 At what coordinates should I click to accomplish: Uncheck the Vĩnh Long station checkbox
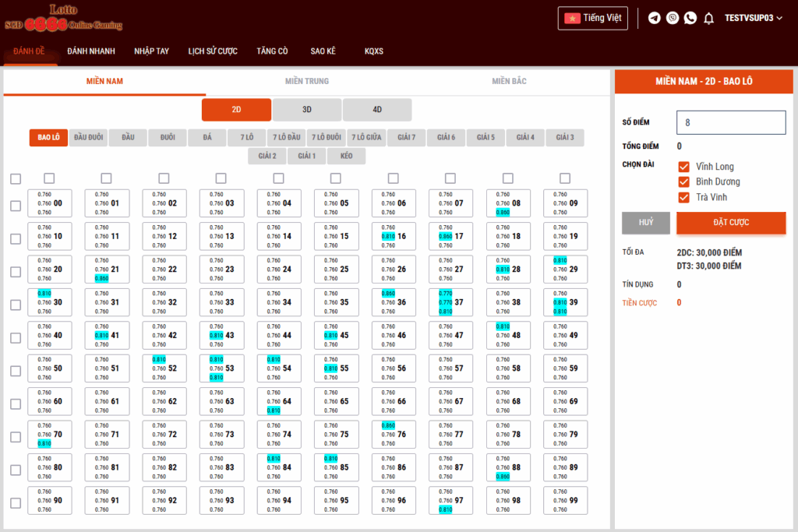[684, 167]
